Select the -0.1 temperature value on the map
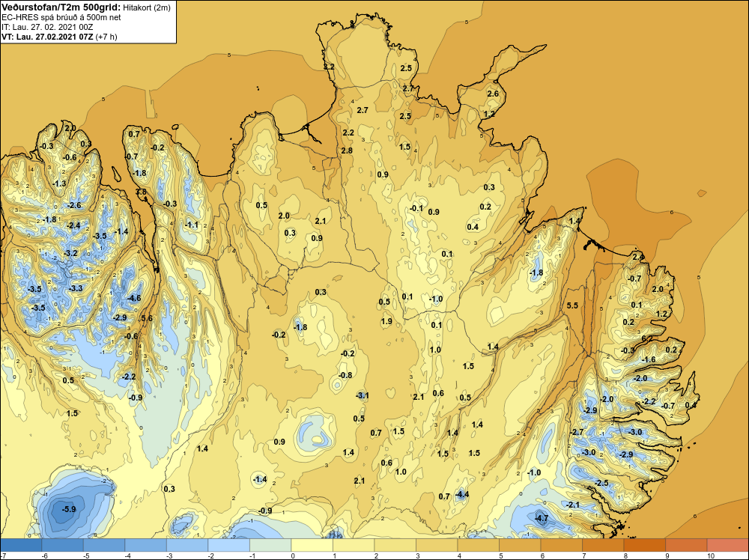Viewport: 749px width, 560px height. click(416, 208)
